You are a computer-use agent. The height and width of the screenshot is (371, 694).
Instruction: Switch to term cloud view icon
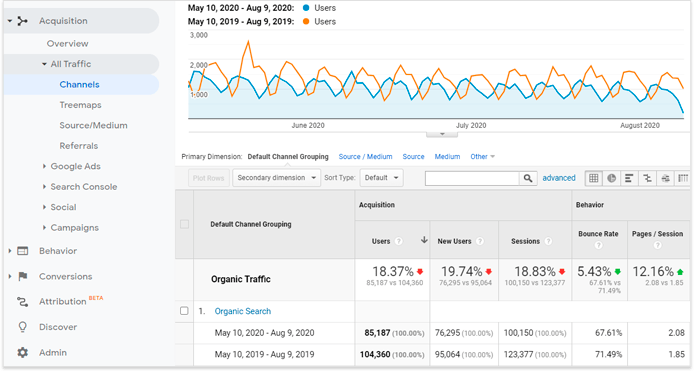tap(665, 178)
